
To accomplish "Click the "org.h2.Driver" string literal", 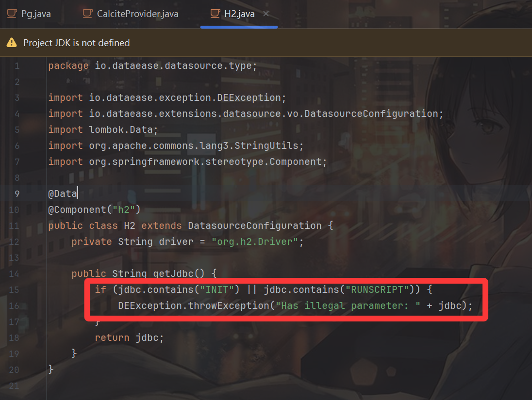I will 254,242.
